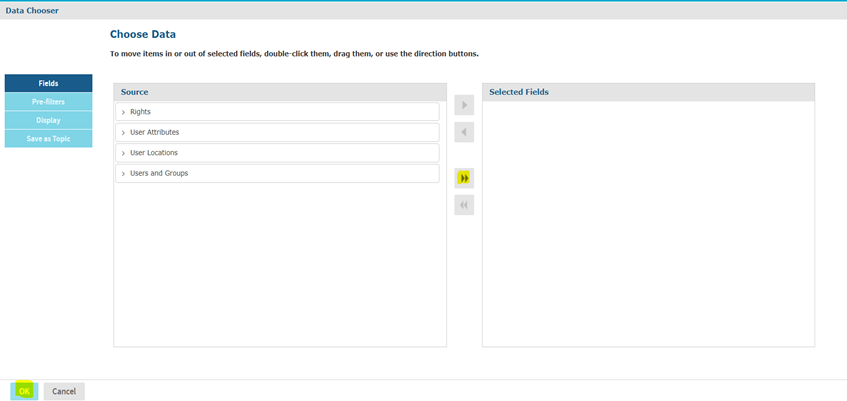The width and height of the screenshot is (847, 401).
Task: Confirm with the OK button
Action: 24,391
